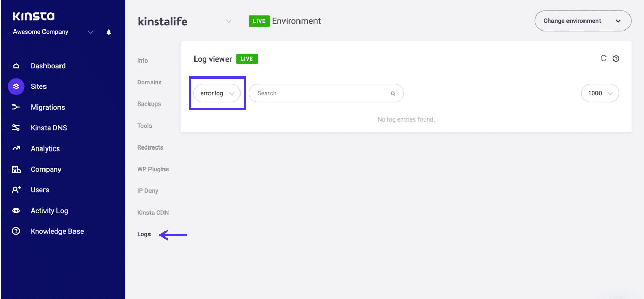644x299 pixels.
Task: Switch to the Domains tab
Action: point(149,82)
